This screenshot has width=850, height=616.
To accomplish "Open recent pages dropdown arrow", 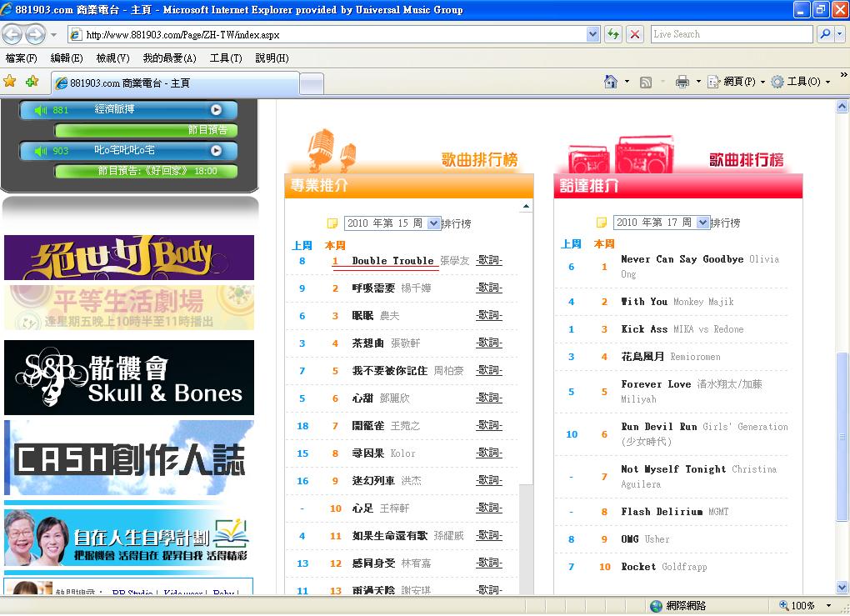I will click(53, 35).
